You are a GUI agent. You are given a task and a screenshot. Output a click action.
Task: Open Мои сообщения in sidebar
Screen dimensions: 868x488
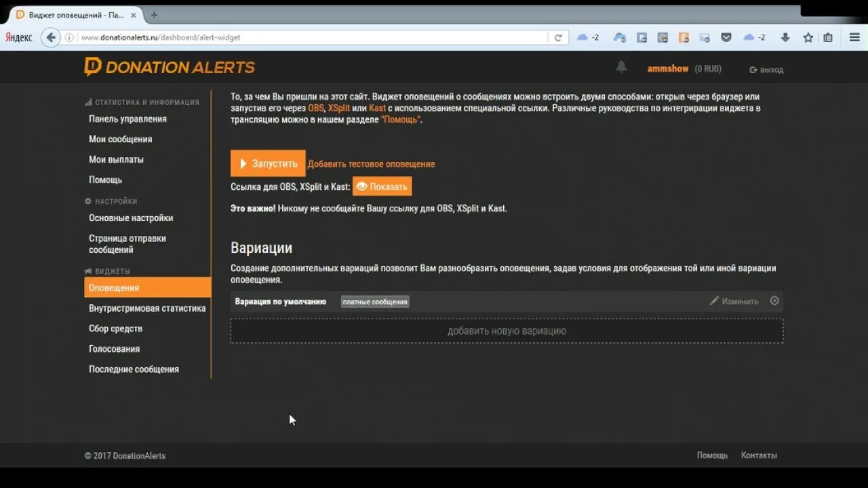(x=120, y=139)
